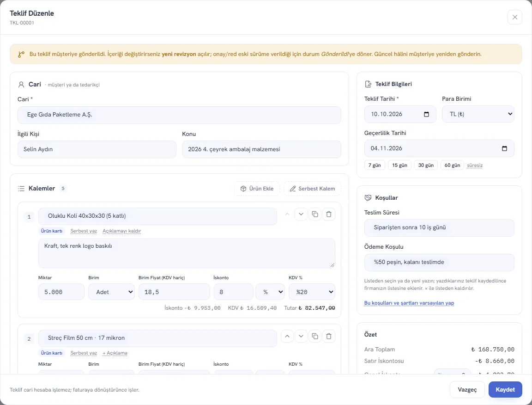Open the KDV % dropdown showing %20
The image size is (532, 405).
pyautogui.click(x=311, y=292)
